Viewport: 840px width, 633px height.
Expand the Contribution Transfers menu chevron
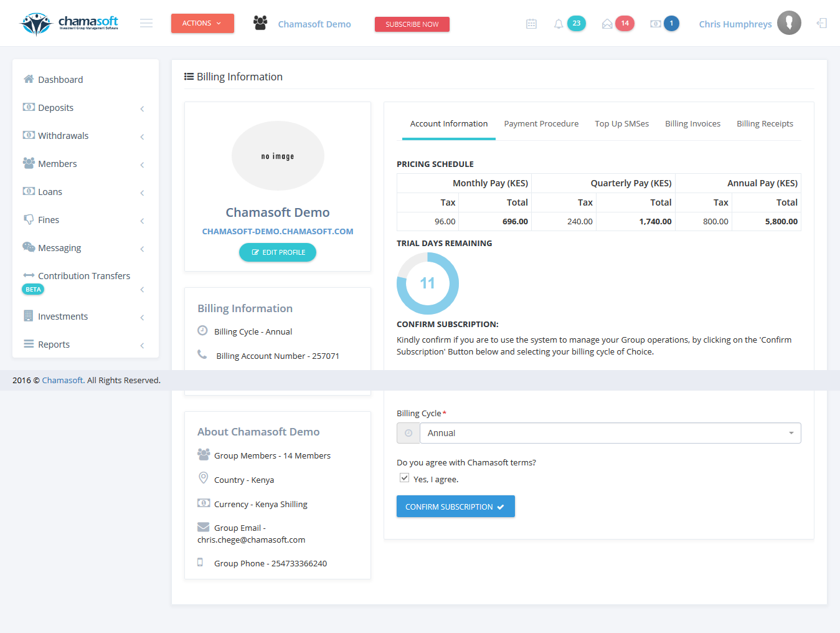(x=142, y=290)
